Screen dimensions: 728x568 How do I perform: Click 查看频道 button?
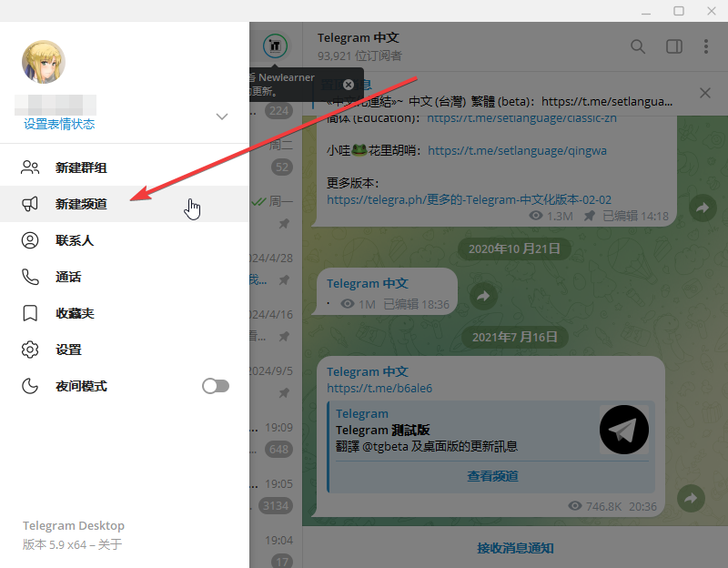pos(492,476)
